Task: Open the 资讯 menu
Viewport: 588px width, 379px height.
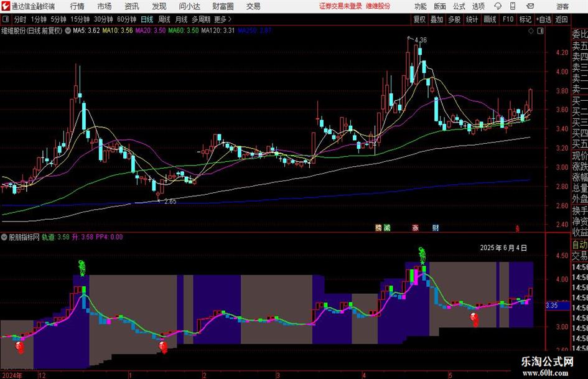Action: point(132,6)
